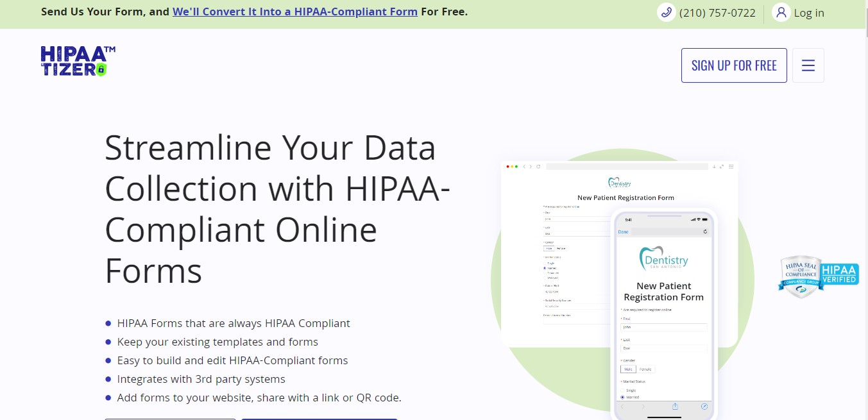This screenshot has height=420, width=868.
Task: Click the Last name field showing Doe
Action: tap(663, 348)
